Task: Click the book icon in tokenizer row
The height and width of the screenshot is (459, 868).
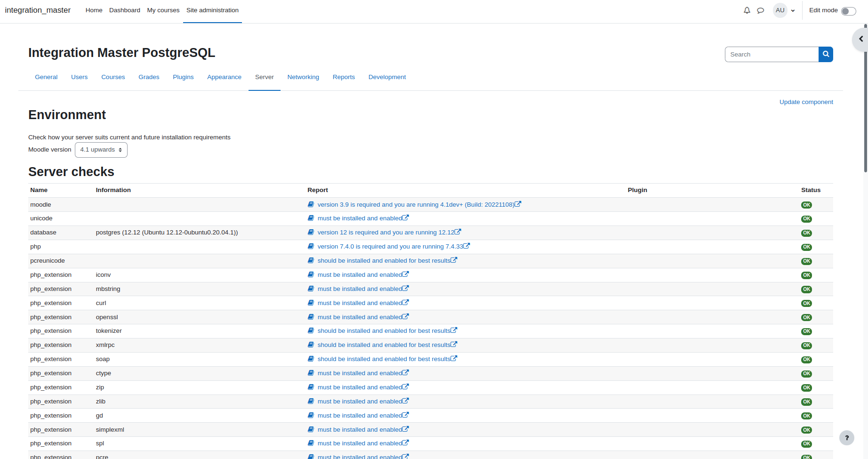Action: 311,330
